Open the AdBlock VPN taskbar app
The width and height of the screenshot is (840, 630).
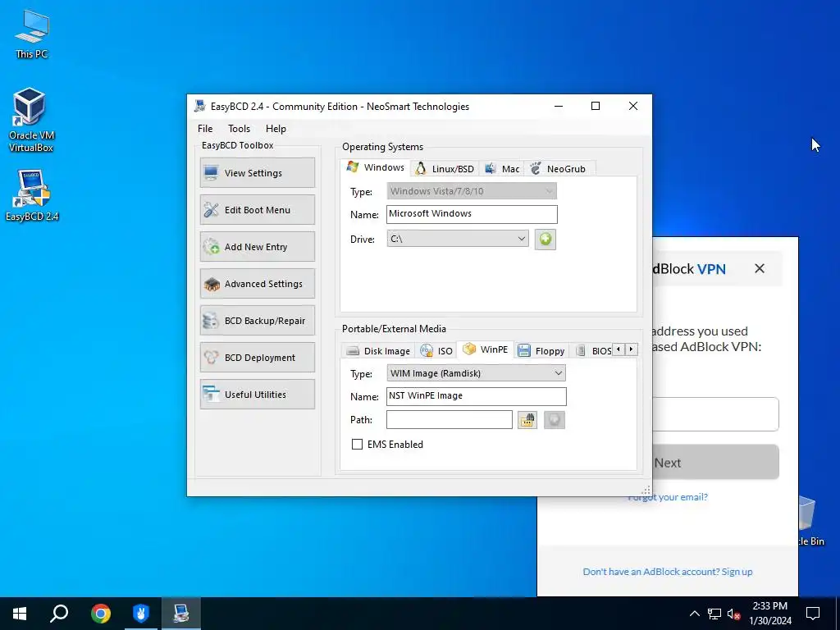(140, 614)
